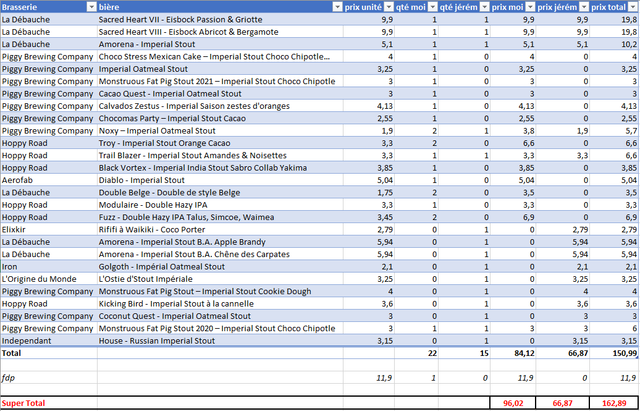Viewport: 640px width, 411px height.
Task: Click the Super Total label
Action: [x=23, y=403]
